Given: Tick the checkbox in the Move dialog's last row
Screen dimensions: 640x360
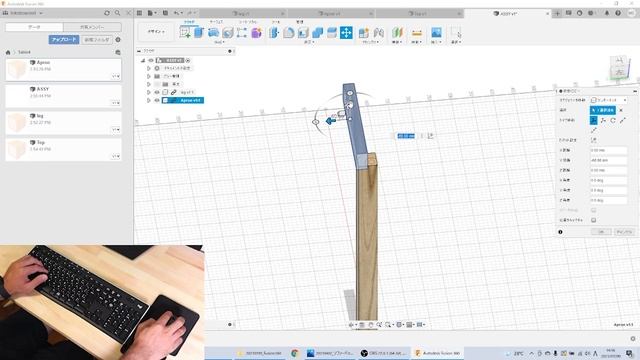Looking at the screenshot, I should click(x=593, y=220).
